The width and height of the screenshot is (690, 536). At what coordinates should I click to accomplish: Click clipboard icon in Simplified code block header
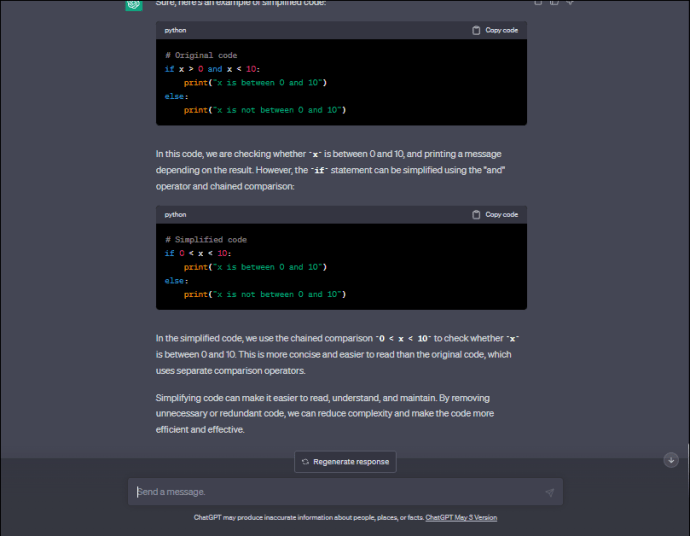point(476,215)
